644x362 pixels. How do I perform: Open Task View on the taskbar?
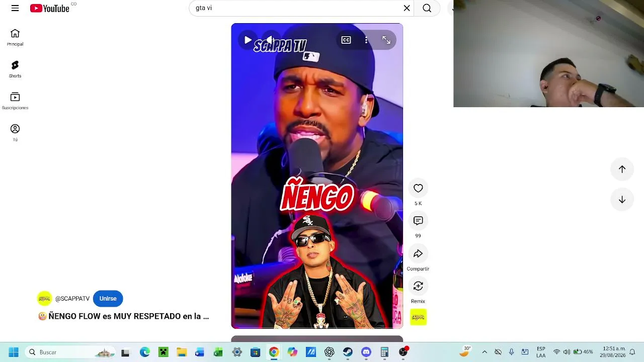coord(125,352)
